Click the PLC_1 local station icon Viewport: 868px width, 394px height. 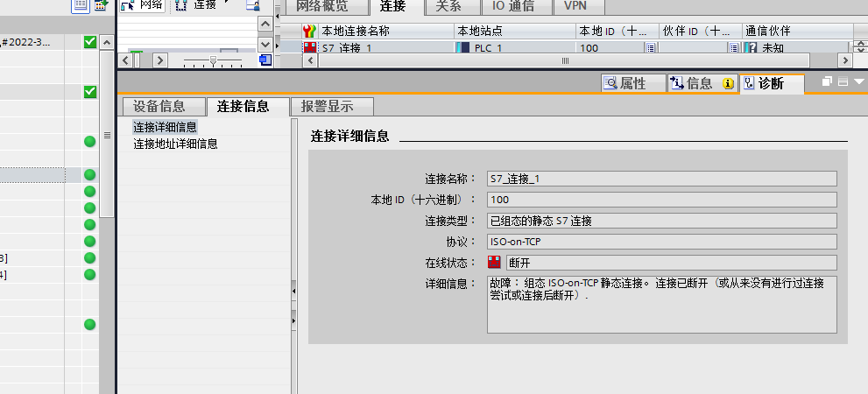pos(462,48)
